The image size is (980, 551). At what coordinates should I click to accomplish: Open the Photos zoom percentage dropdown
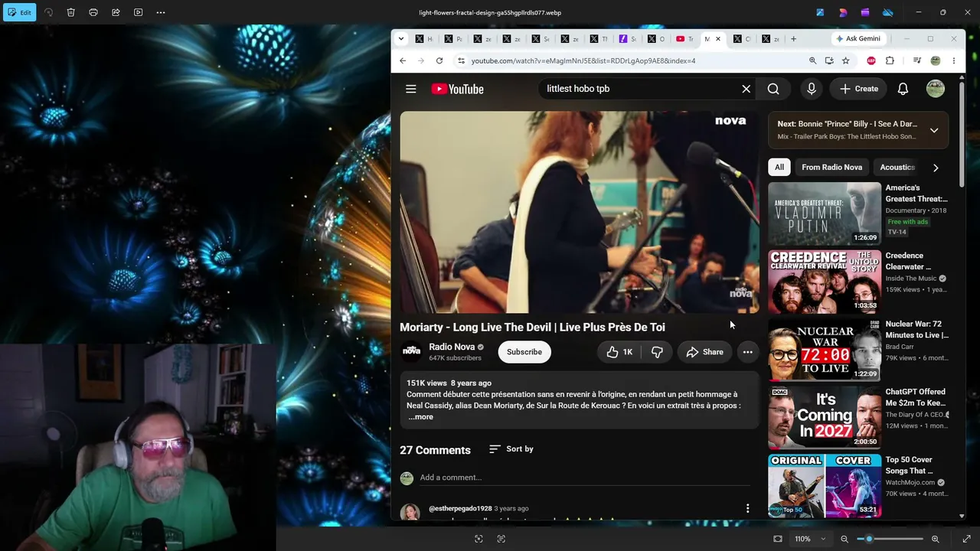810,539
